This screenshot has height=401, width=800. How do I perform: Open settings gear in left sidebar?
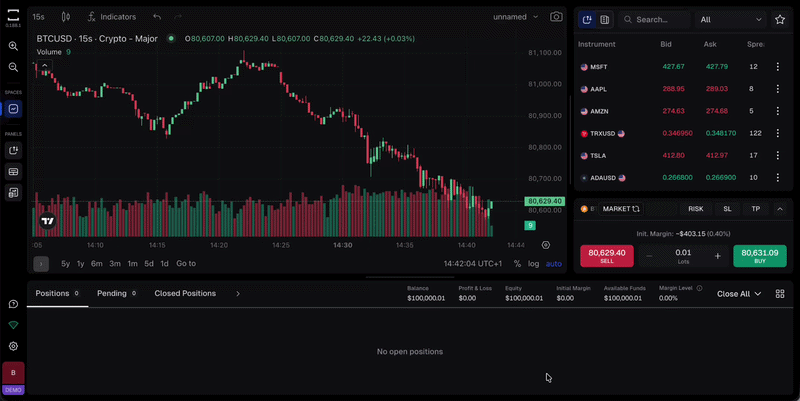coord(13,346)
